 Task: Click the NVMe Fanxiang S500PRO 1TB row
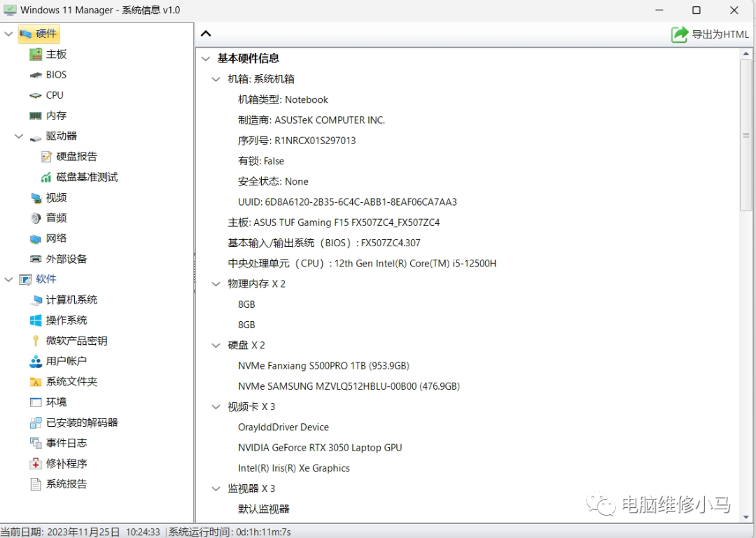click(323, 366)
